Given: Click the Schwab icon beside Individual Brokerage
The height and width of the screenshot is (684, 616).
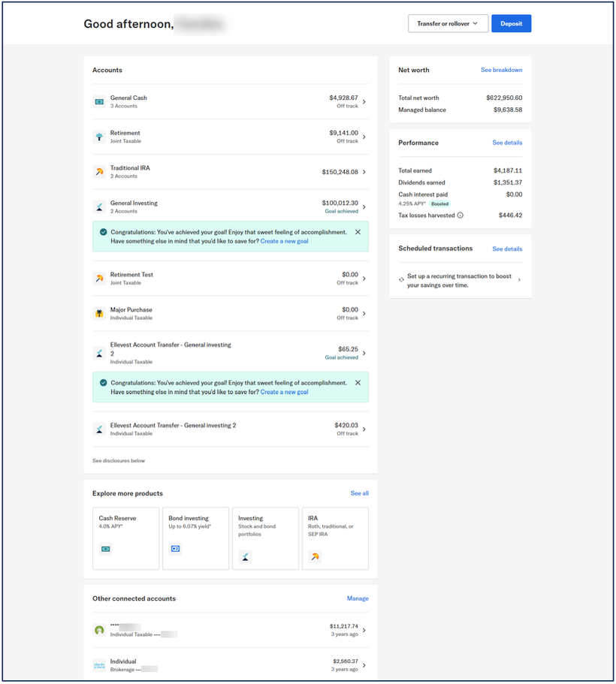Looking at the screenshot, I should [x=100, y=665].
